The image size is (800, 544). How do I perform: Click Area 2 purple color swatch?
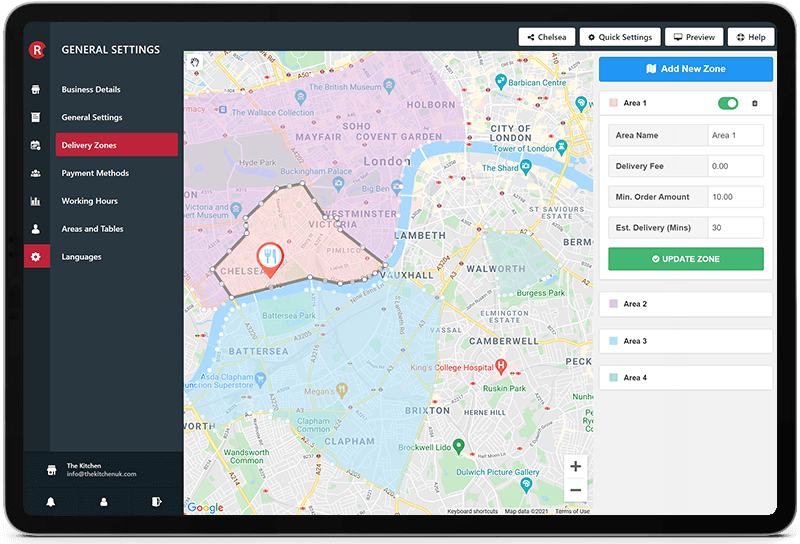pyautogui.click(x=614, y=304)
